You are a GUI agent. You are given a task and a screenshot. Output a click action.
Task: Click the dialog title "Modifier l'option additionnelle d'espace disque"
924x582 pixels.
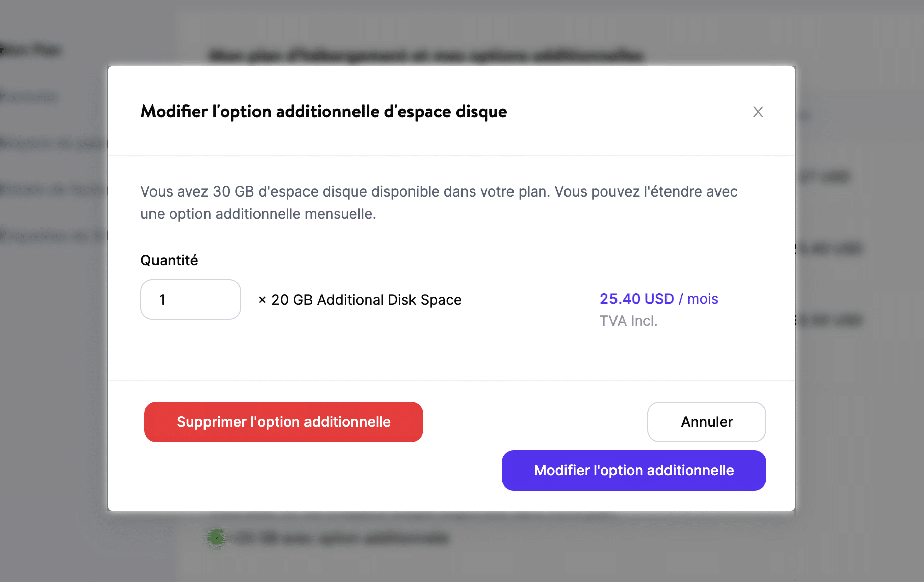pyautogui.click(x=323, y=112)
